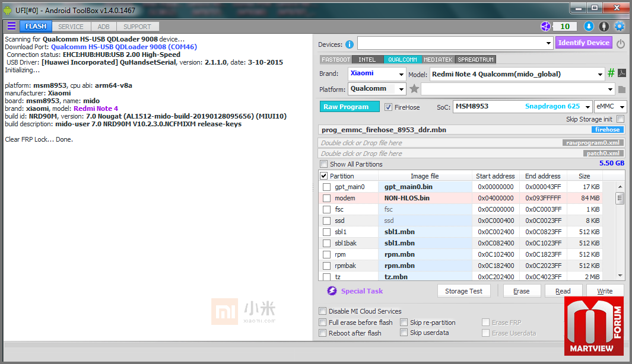Expand the Model dropdown list

pyautogui.click(x=600, y=74)
